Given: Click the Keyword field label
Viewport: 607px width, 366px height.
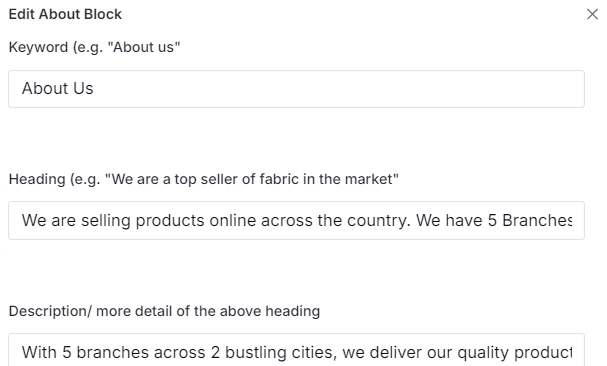Looking at the screenshot, I should tap(94, 47).
